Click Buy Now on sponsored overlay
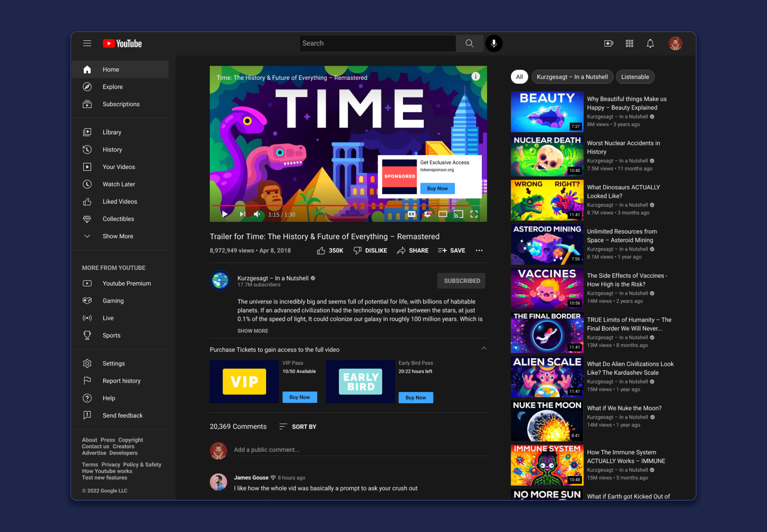This screenshot has width=767, height=532. coord(437,188)
